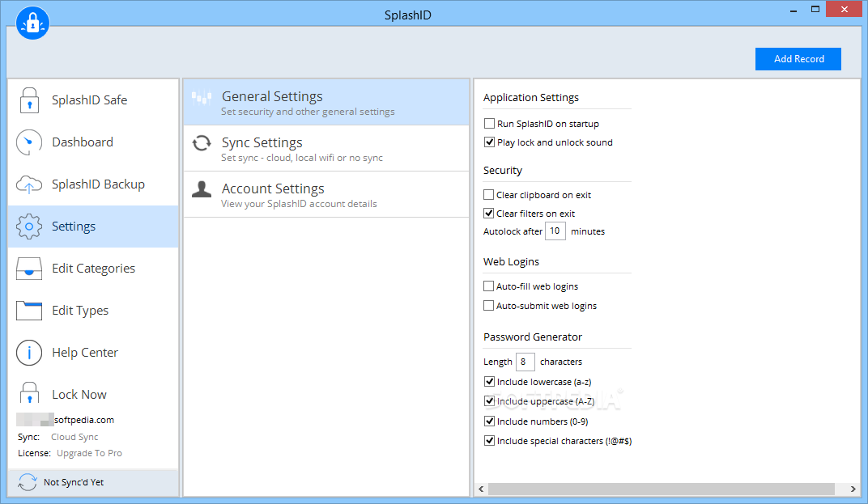Click the Web Logins heading
Image resolution: width=868 pixels, height=504 pixels.
coord(511,261)
